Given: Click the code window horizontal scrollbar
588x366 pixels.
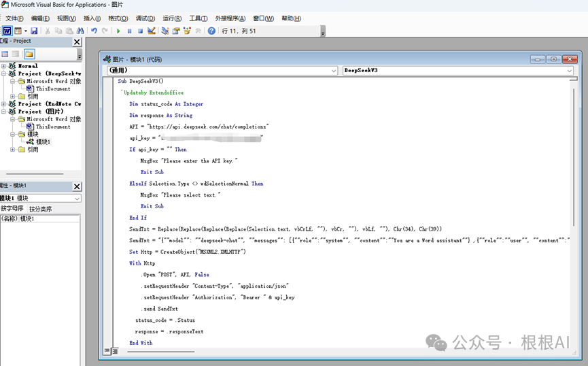Looking at the screenshot, I should tap(161, 352).
